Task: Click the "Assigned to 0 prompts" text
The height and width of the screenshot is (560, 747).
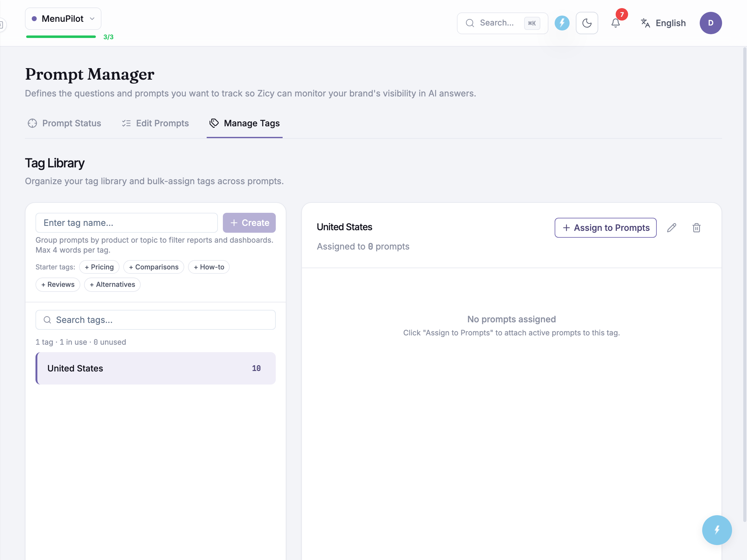Action: coord(363,246)
